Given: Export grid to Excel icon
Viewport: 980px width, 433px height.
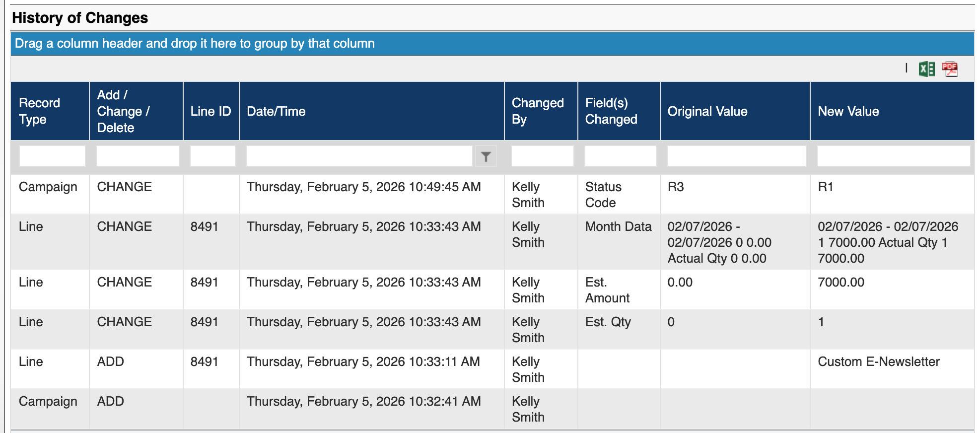Looking at the screenshot, I should (x=926, y=69).
